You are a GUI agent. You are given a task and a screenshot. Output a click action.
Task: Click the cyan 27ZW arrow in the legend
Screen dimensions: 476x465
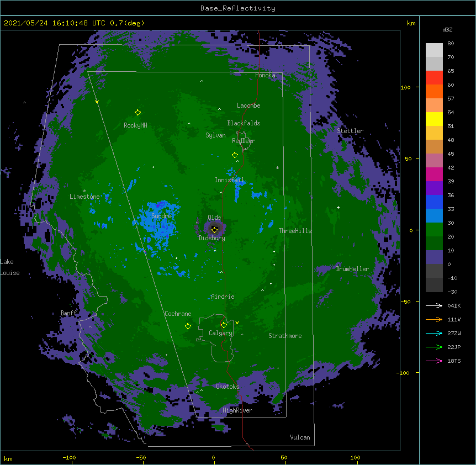[x=434, y=333]
